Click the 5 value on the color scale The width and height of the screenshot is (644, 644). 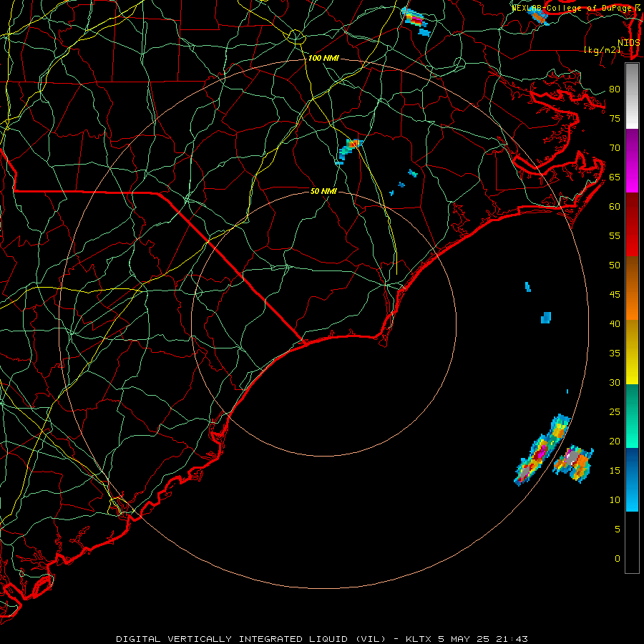(618, 530)
